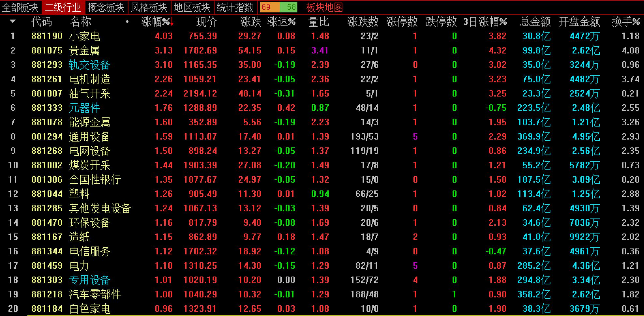This screenshot has width=644, height=316.
Task: Click code 881075
Action: click(47, 50)
